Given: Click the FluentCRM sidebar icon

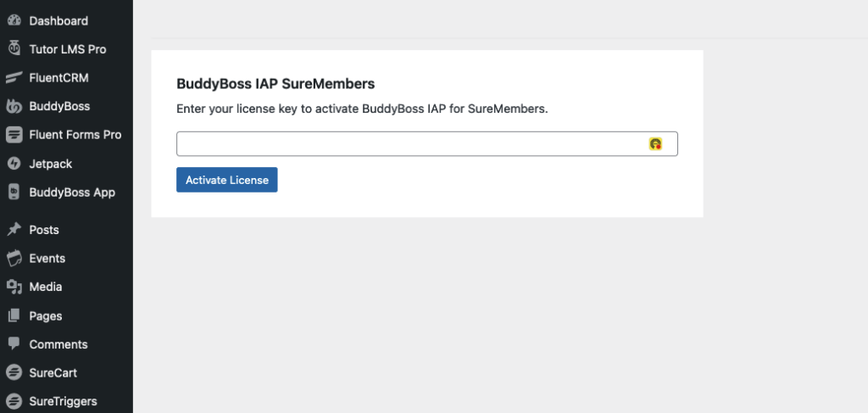Looking at the screenshot, I should pos(14,78).
